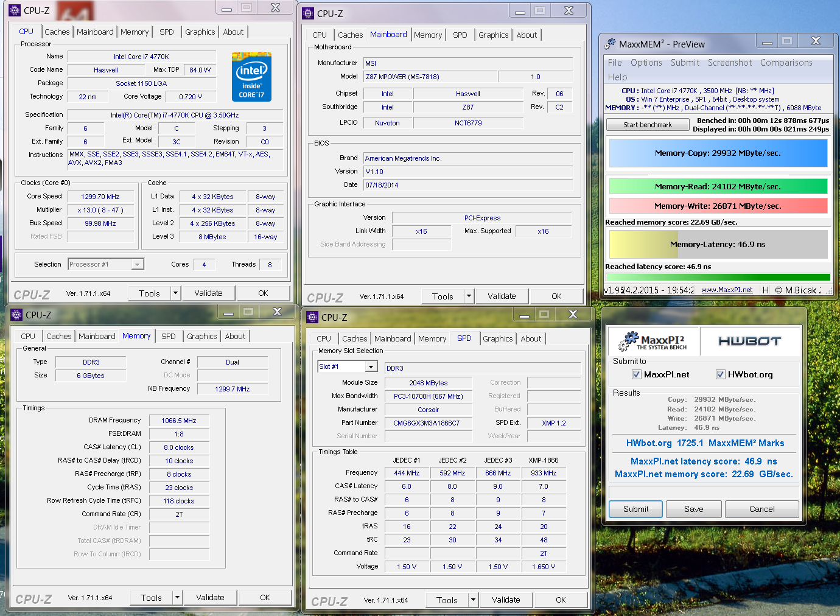Click Level 3 cache 8 MBytes value

point(212,237)
